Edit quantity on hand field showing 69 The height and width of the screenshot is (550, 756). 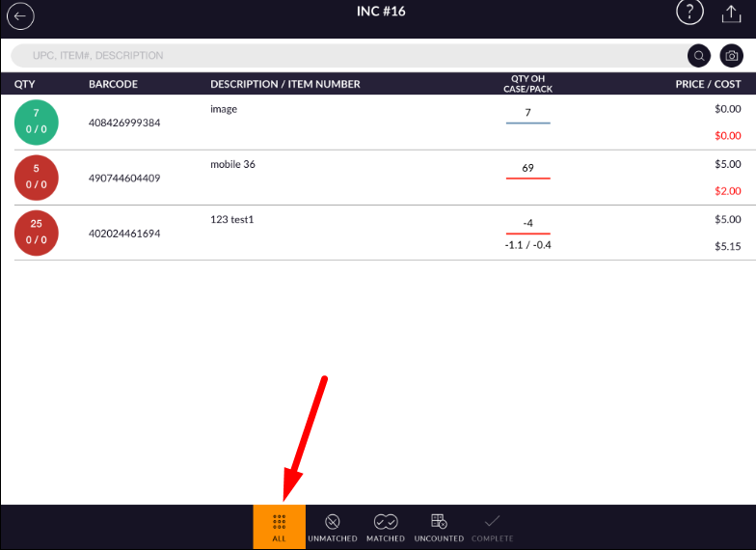(527, 169)
